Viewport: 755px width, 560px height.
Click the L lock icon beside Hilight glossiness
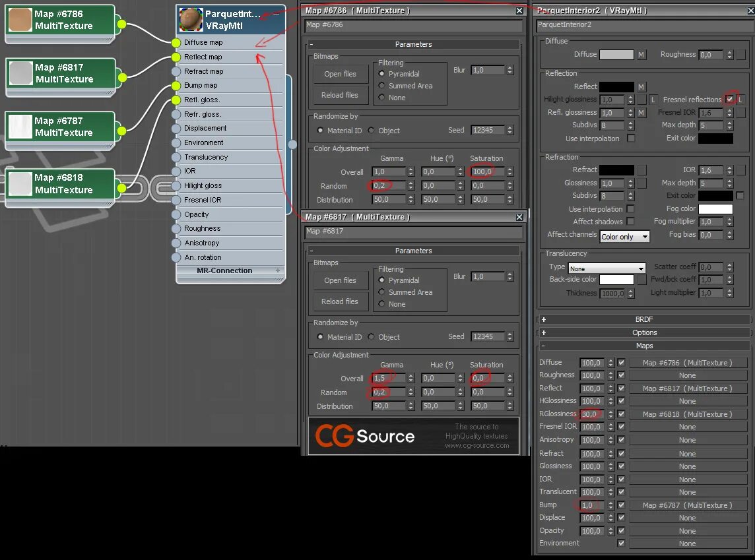pyautogui.click(x=653, y=99)
